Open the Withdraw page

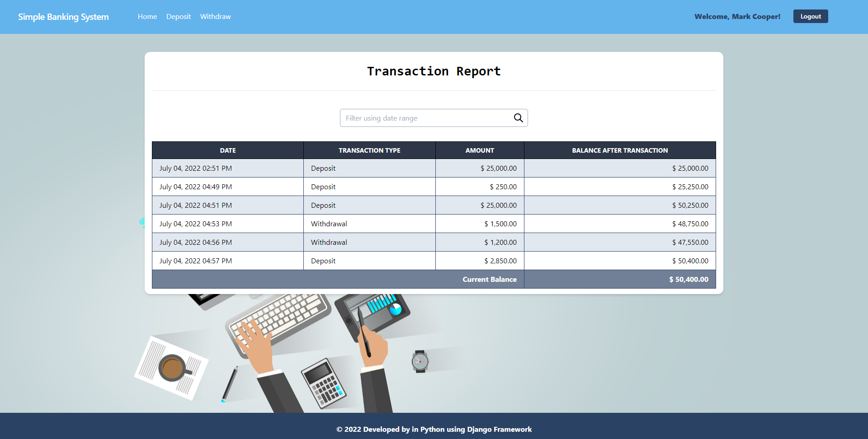215,16
